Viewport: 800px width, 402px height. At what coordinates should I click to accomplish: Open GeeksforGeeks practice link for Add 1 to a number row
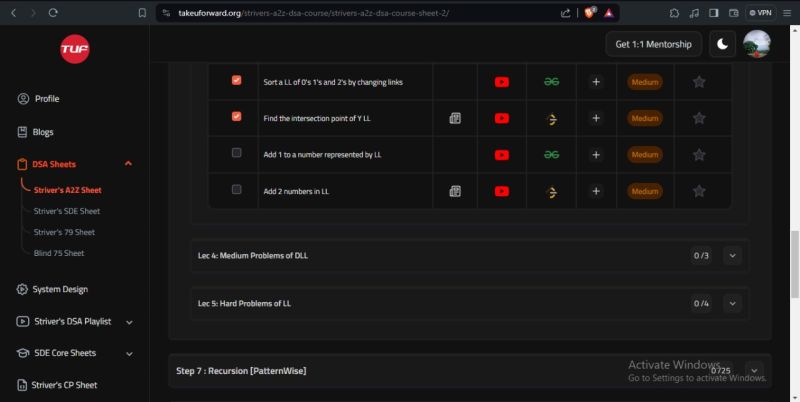click(x=551, y=155)
